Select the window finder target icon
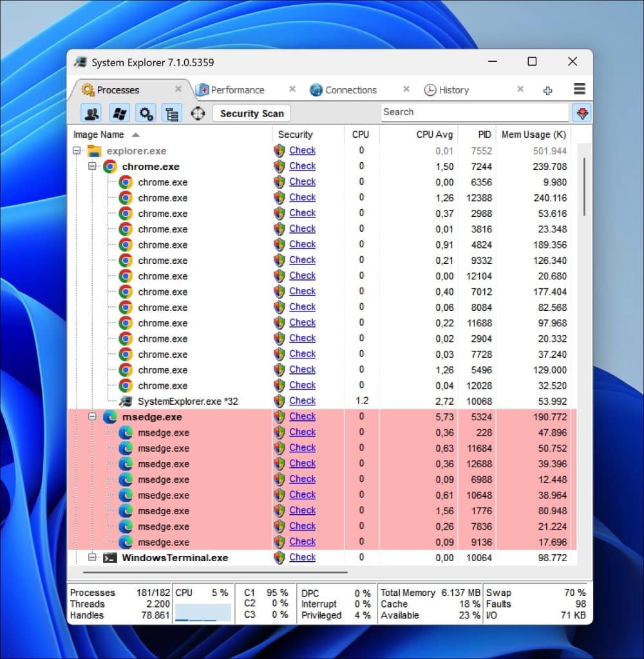This screenshot has width=644, height=659. [198, 113]
